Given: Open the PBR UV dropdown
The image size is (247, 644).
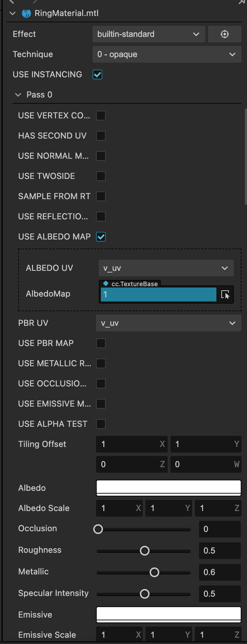Looking at the screenshot, I should pyautogui.click(x=168, y=323).
